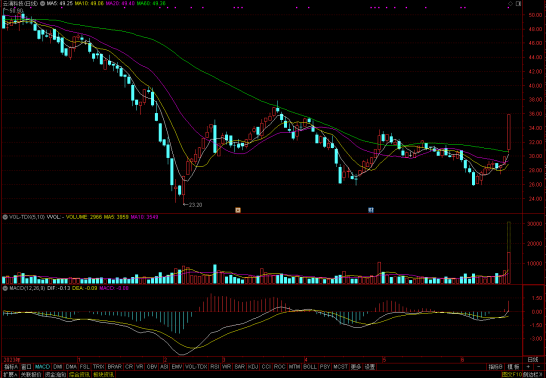Select the RSI indicator tab
This screenshot has height=378, width=546.
click(214, 367)
